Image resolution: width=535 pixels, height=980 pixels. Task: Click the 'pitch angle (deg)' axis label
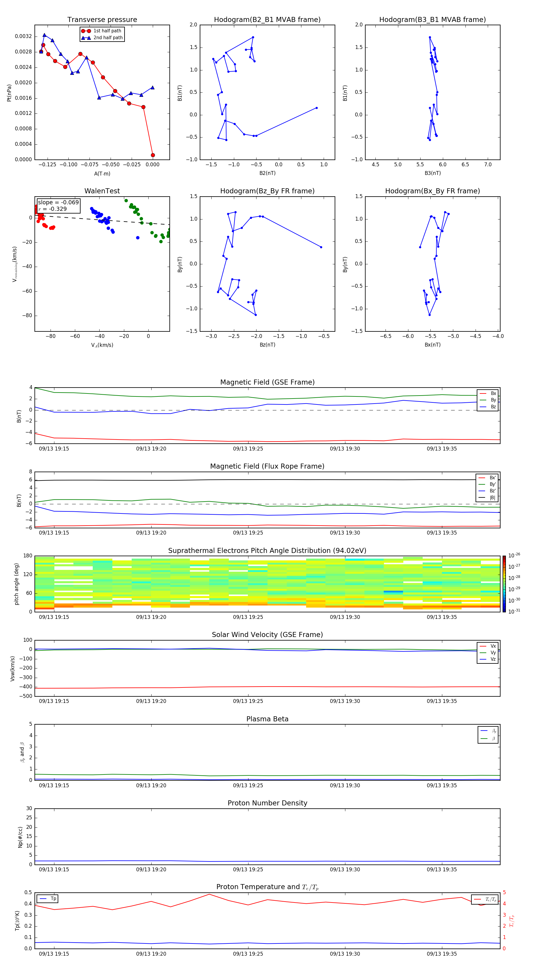point(16,584)
